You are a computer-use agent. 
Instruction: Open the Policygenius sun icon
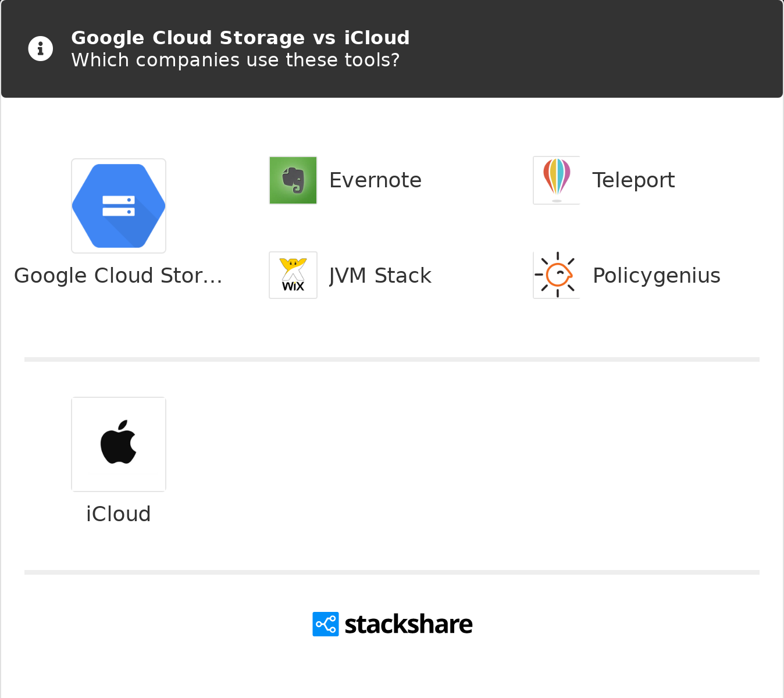[557, 275]
